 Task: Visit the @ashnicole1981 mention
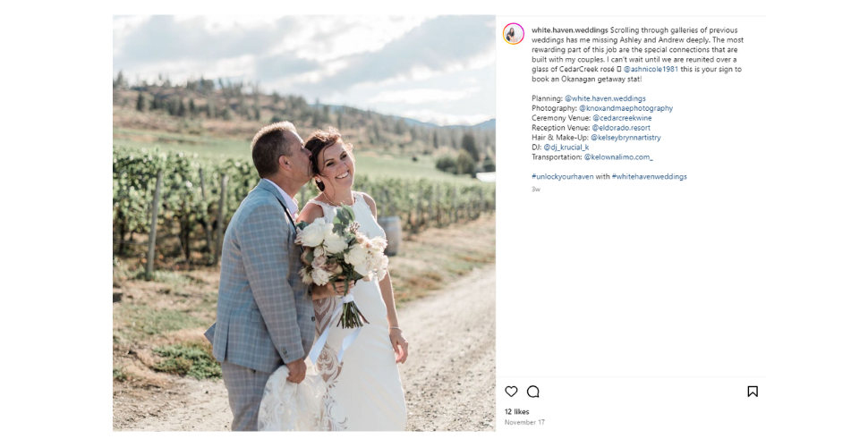coord(651,69)
